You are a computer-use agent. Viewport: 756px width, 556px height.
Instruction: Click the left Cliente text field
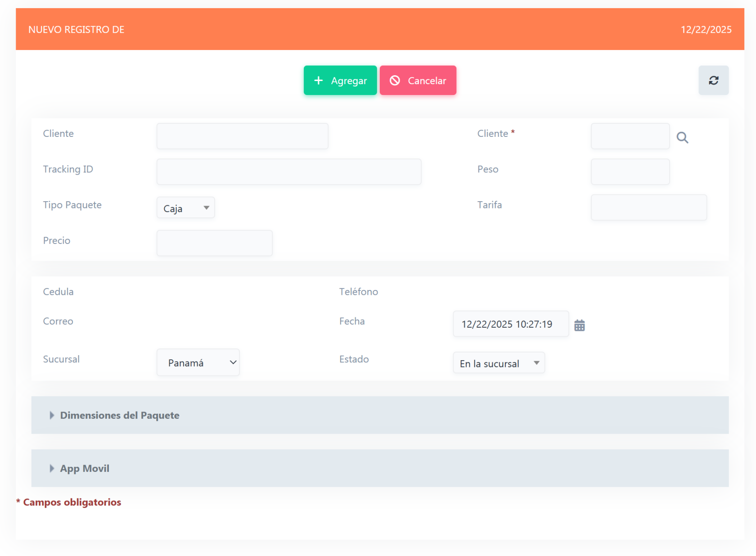tap(242, 136)
